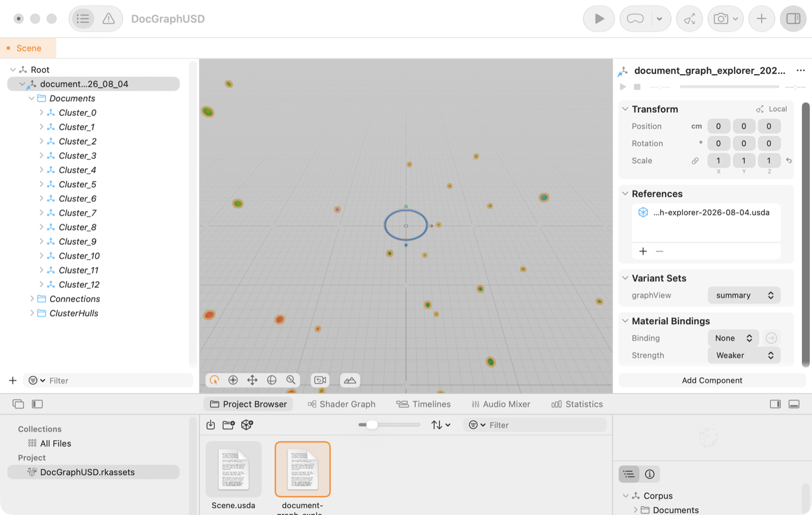Play the scene from the top toolbar
The width and height of the screenshot is (812, 515).
tap(599, 19)
